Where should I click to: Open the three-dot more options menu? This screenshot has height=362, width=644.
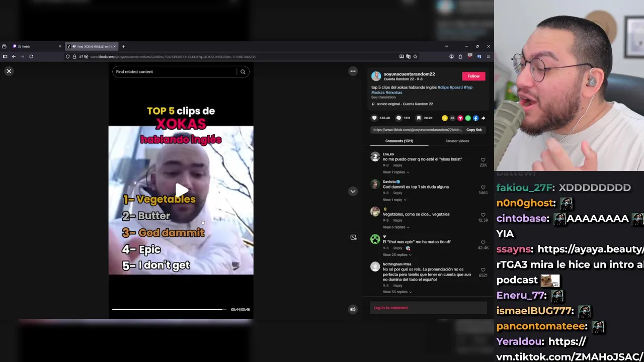tap(353, 71)
